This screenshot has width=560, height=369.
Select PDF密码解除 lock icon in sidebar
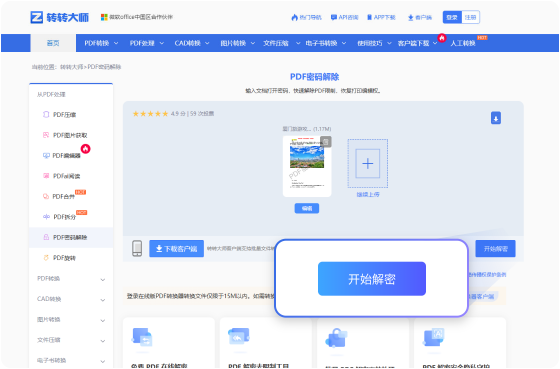46,237
